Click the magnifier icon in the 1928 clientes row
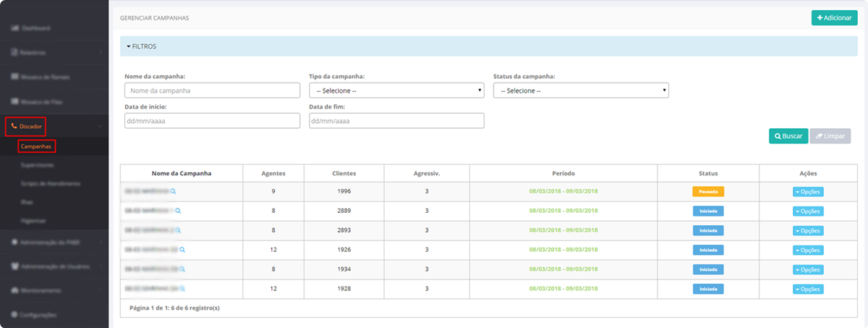Viewport: 868px width, 328px height. tap(182, 289)
